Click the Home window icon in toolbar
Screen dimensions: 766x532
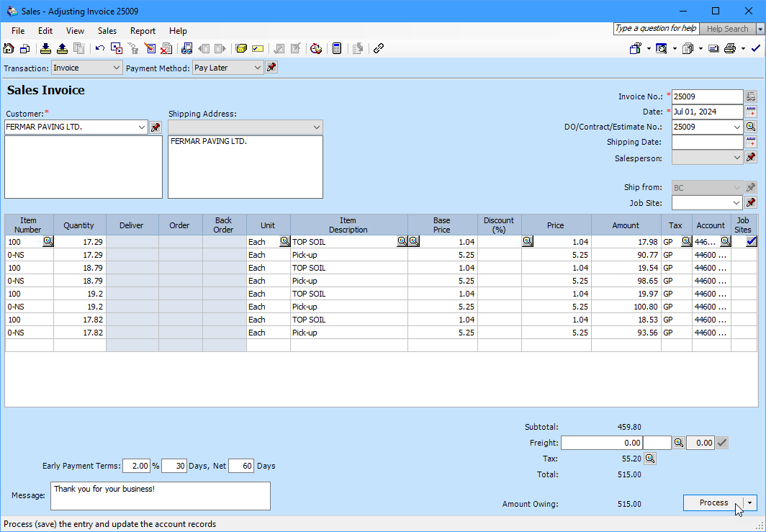(9, 49)
